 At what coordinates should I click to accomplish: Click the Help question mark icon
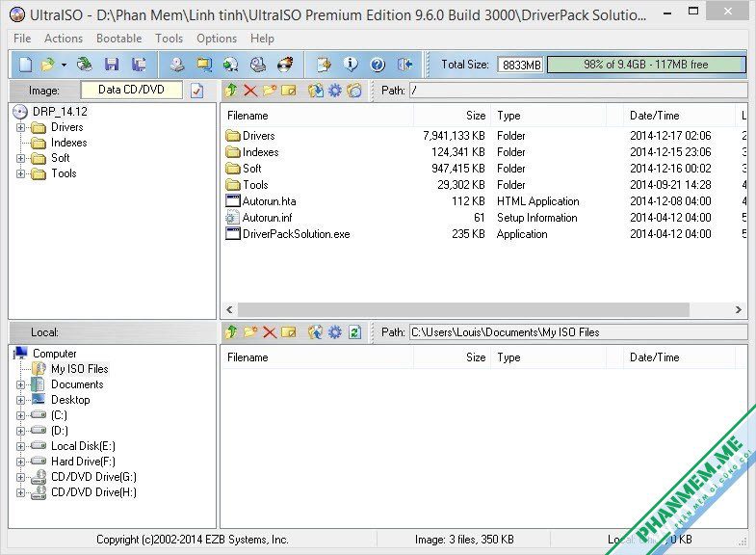click(x=378, y=65)
